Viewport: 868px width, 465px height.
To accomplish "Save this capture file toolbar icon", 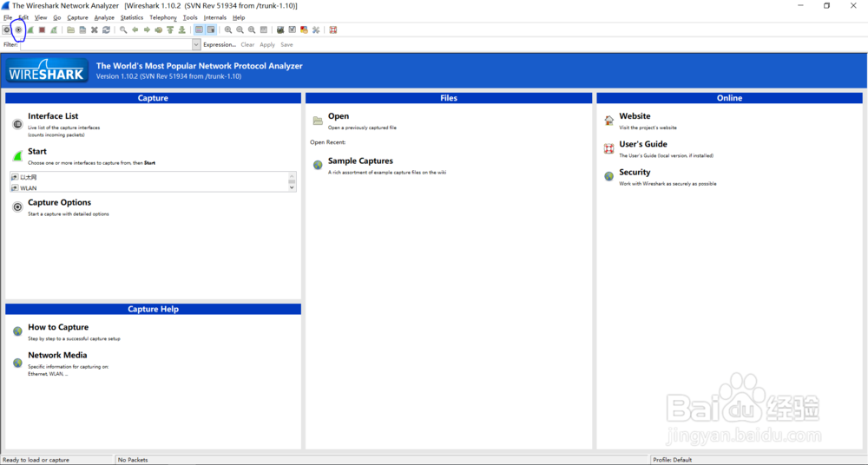I will pos(82,29).
